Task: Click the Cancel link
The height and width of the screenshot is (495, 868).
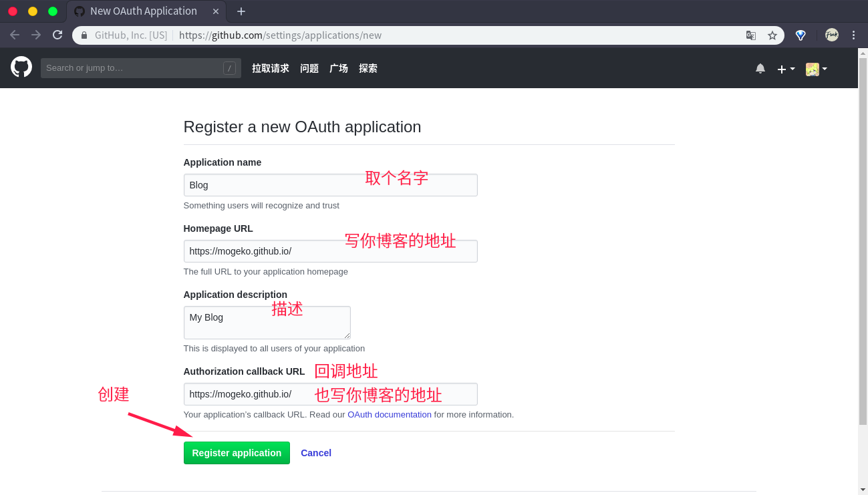Action: [x=316, y=453]
